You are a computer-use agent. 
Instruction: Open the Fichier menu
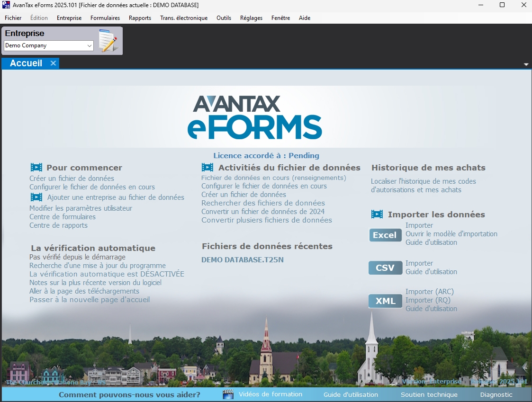point(13,18)
